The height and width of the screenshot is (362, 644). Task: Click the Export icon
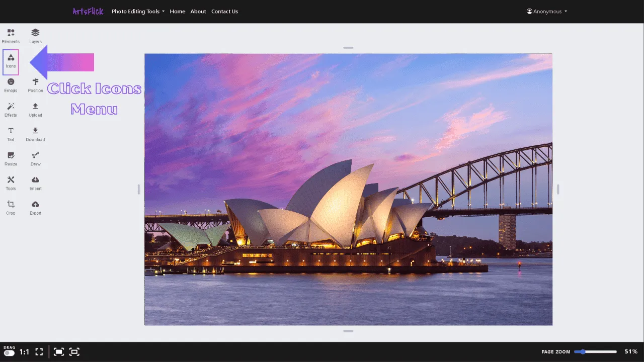click(35, 207)
